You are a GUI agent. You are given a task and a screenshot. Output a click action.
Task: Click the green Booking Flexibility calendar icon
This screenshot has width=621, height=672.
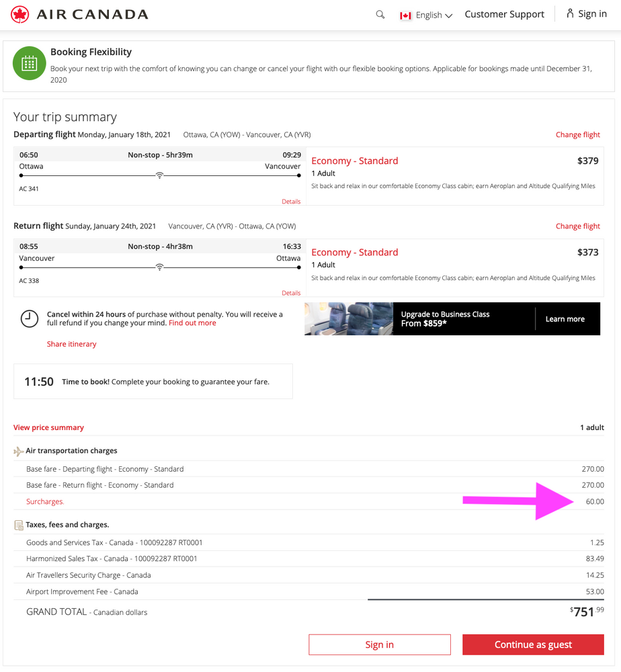tap(28, 63)
